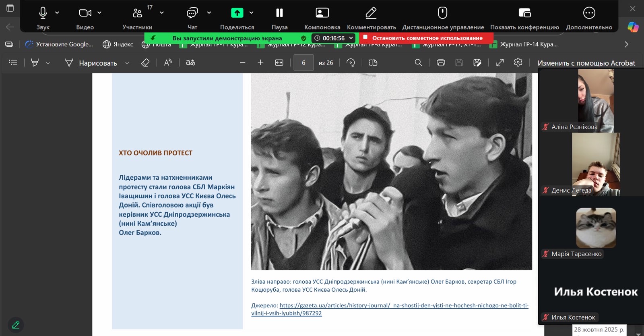Click the PDF zoom in plus icon

260,62
